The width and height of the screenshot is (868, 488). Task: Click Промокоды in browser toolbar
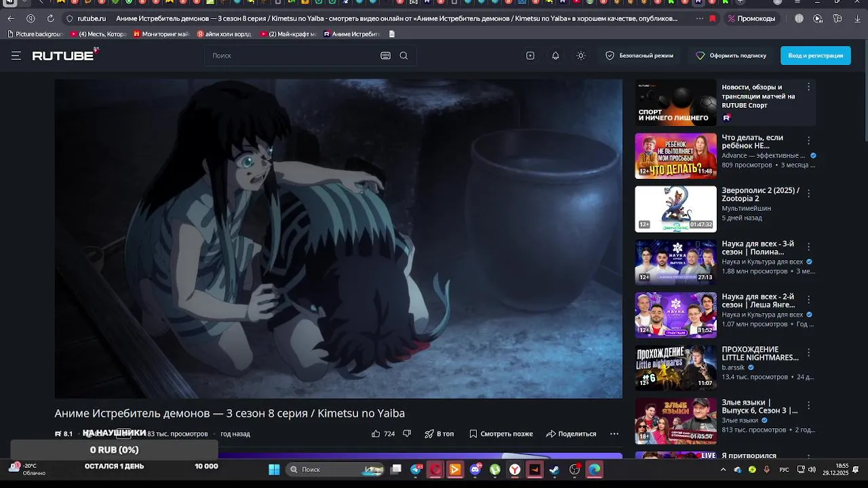click(751, 18)
